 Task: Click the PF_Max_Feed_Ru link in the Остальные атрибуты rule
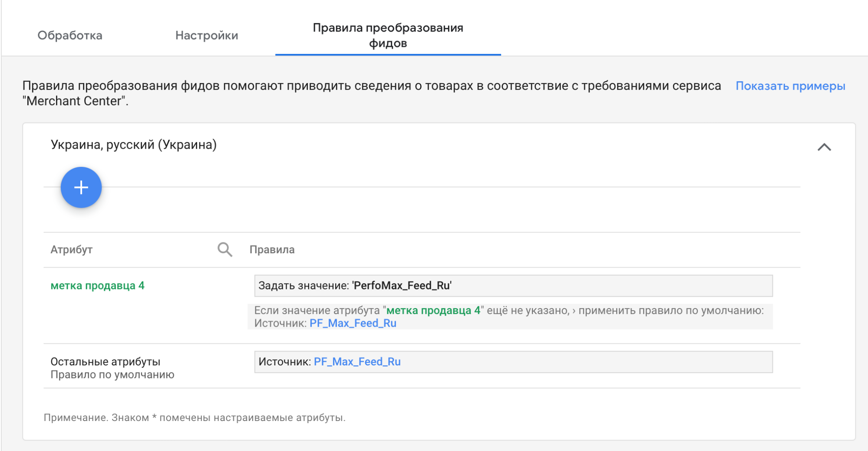[357, 361]
